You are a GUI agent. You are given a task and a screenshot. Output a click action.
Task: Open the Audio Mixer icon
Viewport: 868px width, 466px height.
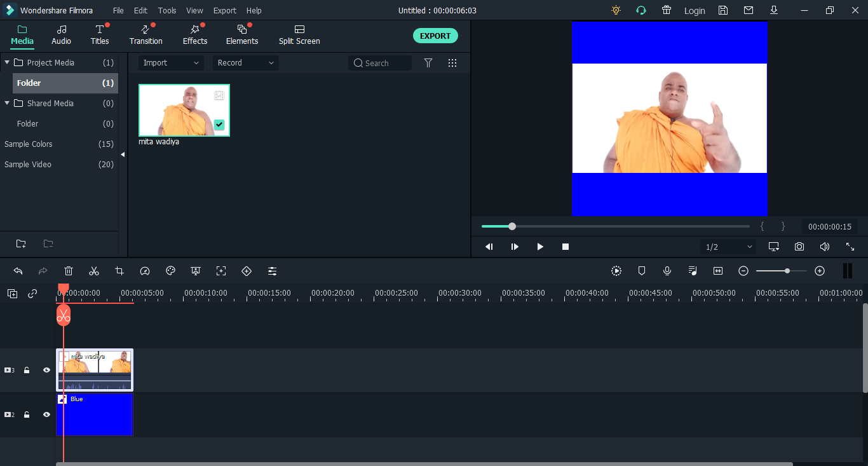coord(693,271)
